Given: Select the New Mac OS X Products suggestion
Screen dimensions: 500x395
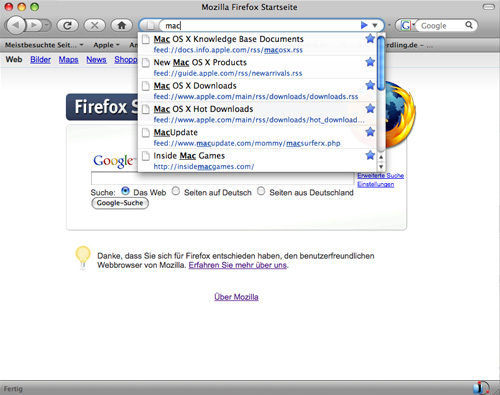Looking at the screenshot, I should point(257,67).
